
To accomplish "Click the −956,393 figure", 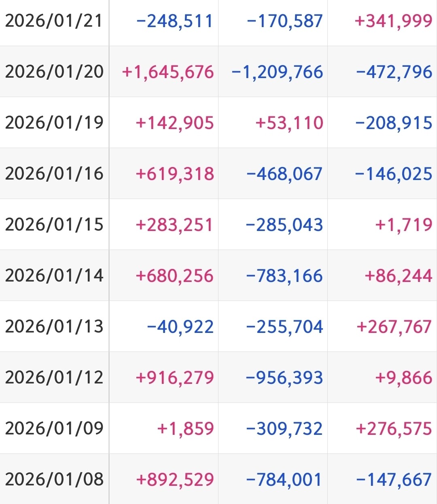I will click(284, 378).
